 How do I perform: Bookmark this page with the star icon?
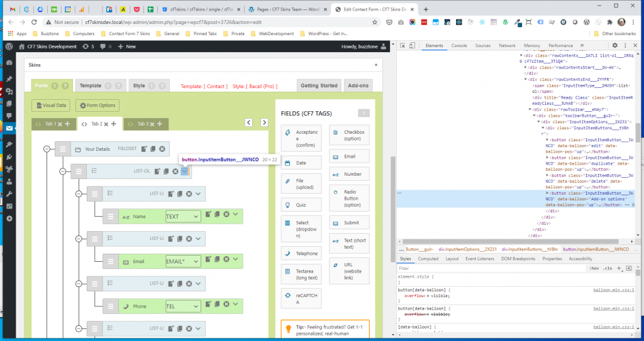[375, 22]
